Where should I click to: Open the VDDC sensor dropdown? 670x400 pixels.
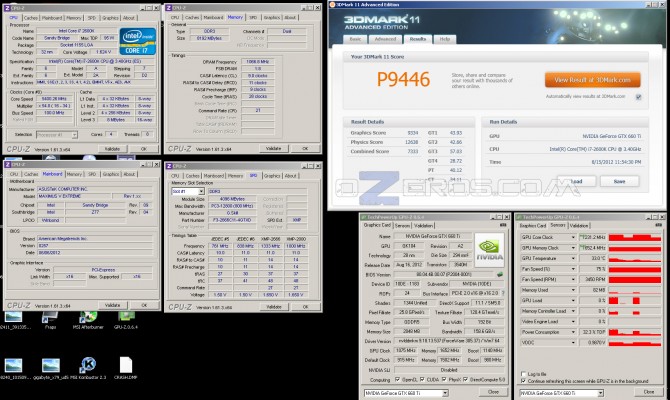573,342
